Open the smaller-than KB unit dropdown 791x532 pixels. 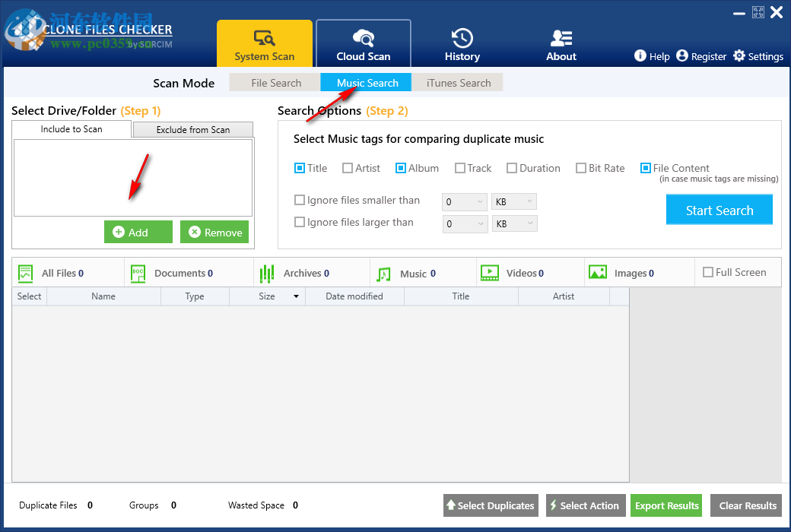(x=514, y=201)
